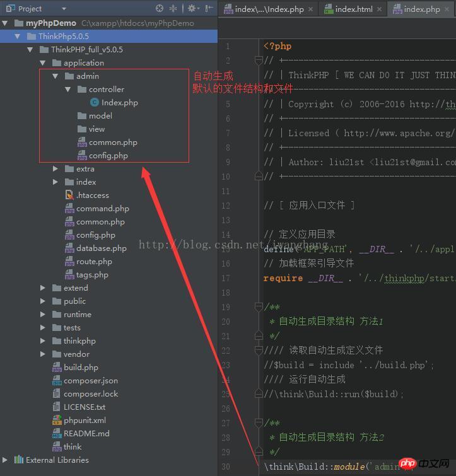Screen dimensions: 456x476
Task: Select the model folder
Action: 95,116
